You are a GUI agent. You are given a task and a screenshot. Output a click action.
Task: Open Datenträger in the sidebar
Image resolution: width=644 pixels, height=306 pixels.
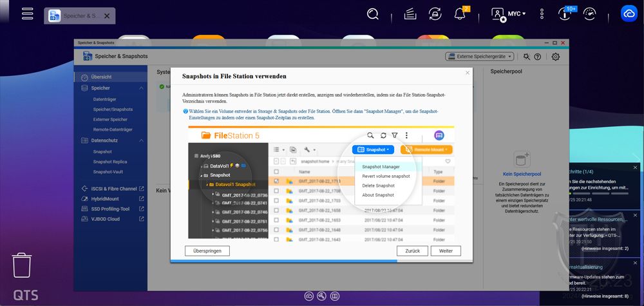click(x=105, y=99)
